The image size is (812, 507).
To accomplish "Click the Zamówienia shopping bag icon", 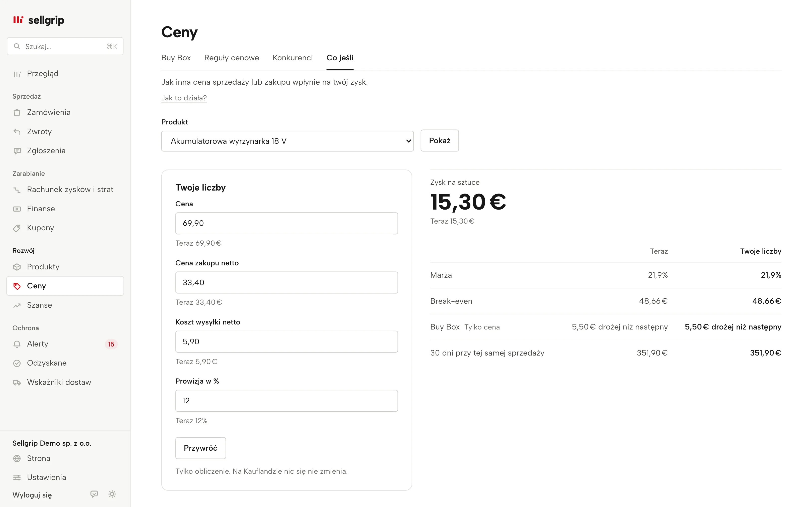I will tap(17, 113).
